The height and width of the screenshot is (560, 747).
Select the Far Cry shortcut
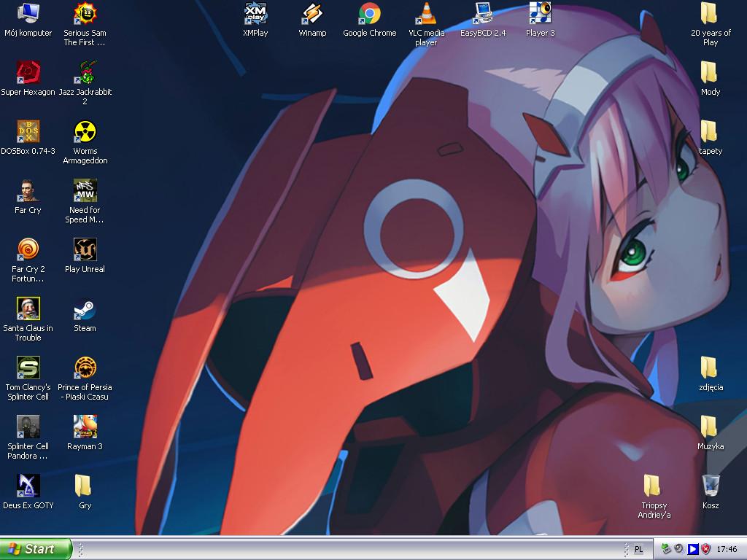click(x=28, y=190)
